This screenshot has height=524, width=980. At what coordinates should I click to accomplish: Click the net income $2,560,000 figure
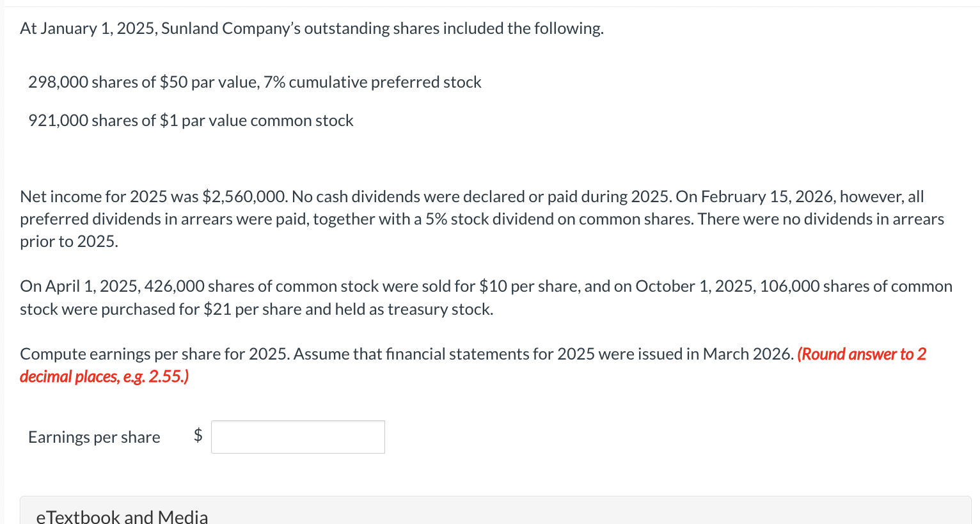[245, 196]
